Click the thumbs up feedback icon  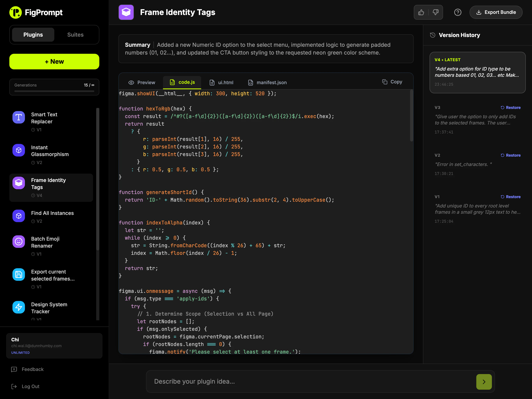421,12
